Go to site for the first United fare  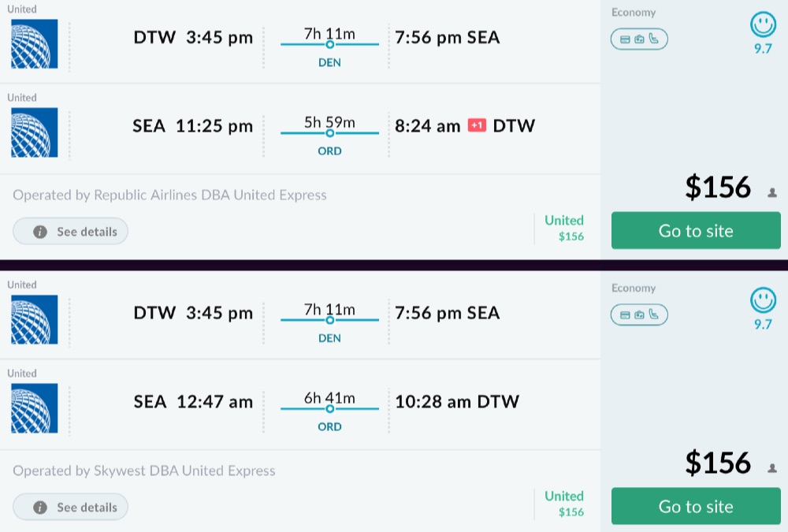tap(696, 231)
